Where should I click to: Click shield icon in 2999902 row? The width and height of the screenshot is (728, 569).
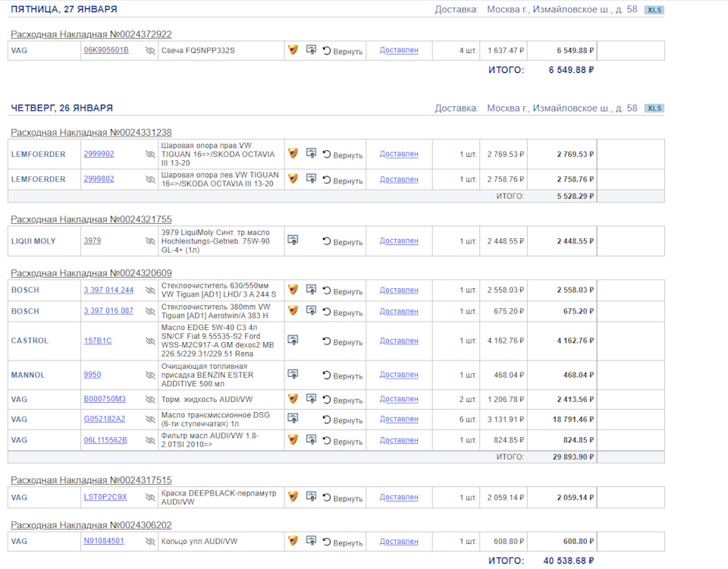pos(293,153)
